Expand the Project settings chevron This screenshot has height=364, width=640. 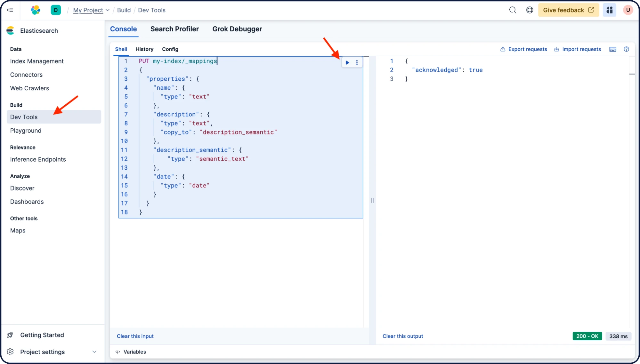(x=94, y=352)
